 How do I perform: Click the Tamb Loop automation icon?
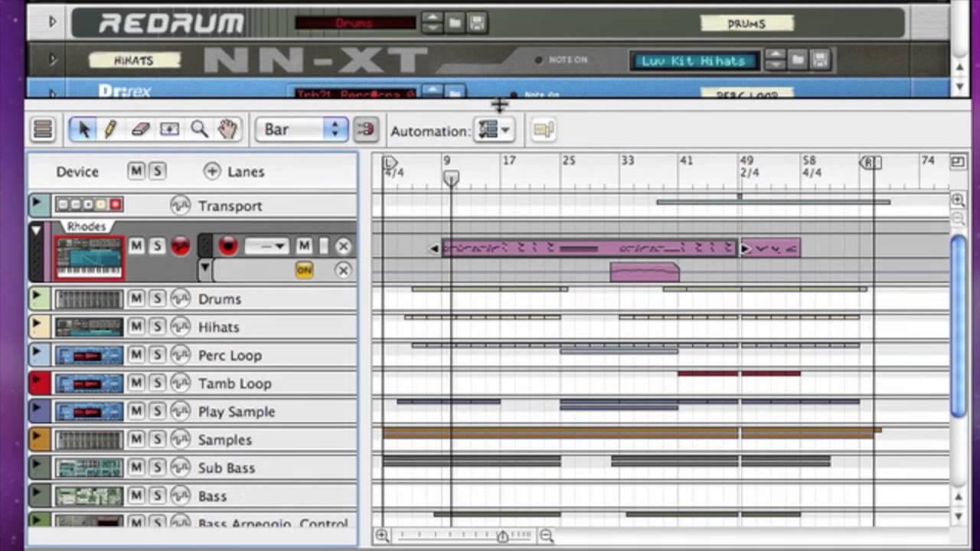pyautogui.click(x=179, y=383)
